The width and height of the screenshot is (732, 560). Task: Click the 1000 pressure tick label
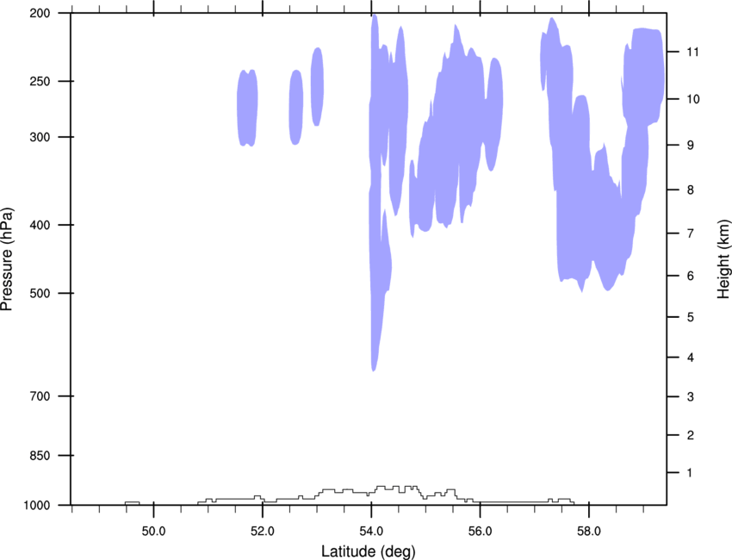37,506
